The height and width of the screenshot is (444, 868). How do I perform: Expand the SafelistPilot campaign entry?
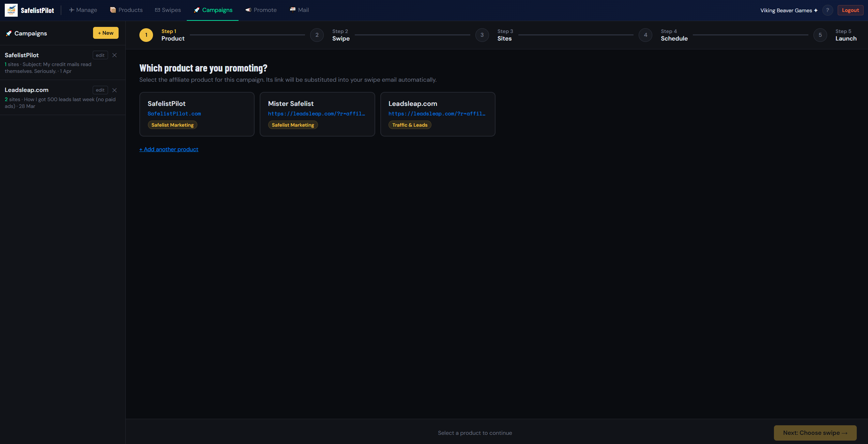48,63
